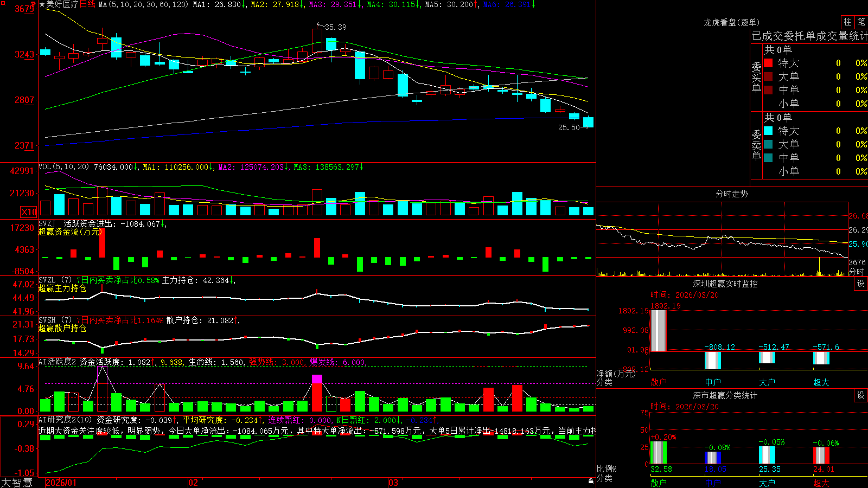Click the 净额(万元) axis label
This screenshot has height=488, width=868.
tap(616, 374)
